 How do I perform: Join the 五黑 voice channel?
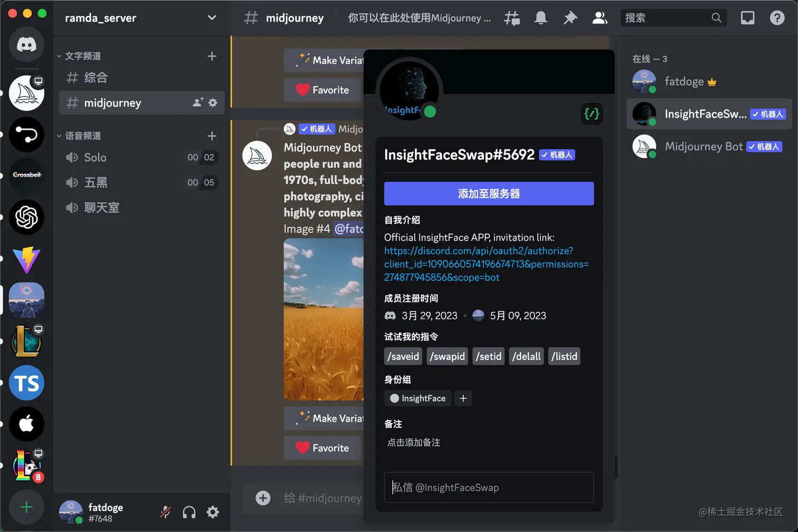tap(141, 183)
